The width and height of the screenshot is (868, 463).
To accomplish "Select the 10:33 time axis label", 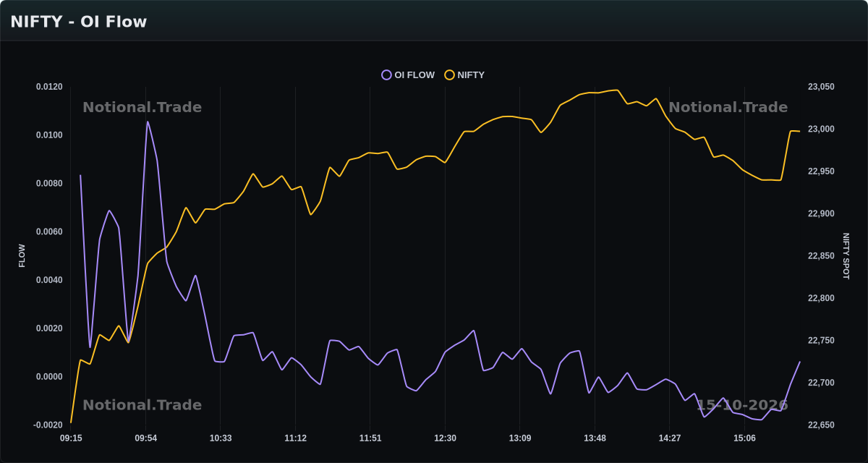I will [x=221, y=438].
